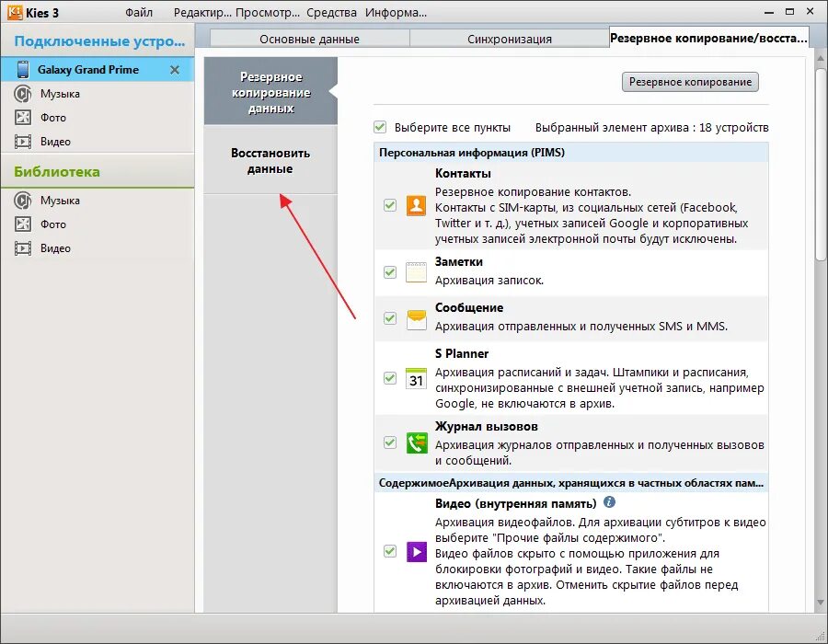
Task: Uncheck the Видео (внутренняя память) checkbox
Action: 390,551
